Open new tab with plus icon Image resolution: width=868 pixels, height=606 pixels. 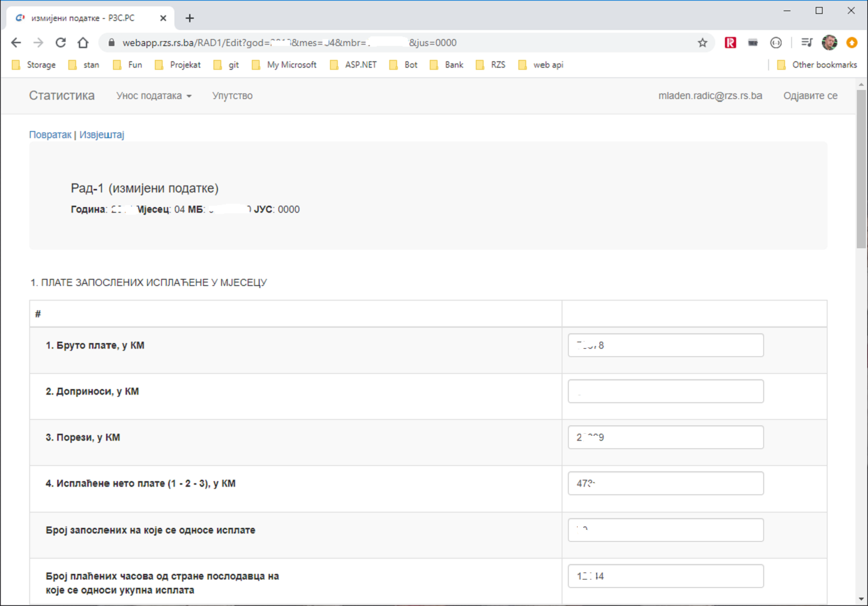click(190, 18)
